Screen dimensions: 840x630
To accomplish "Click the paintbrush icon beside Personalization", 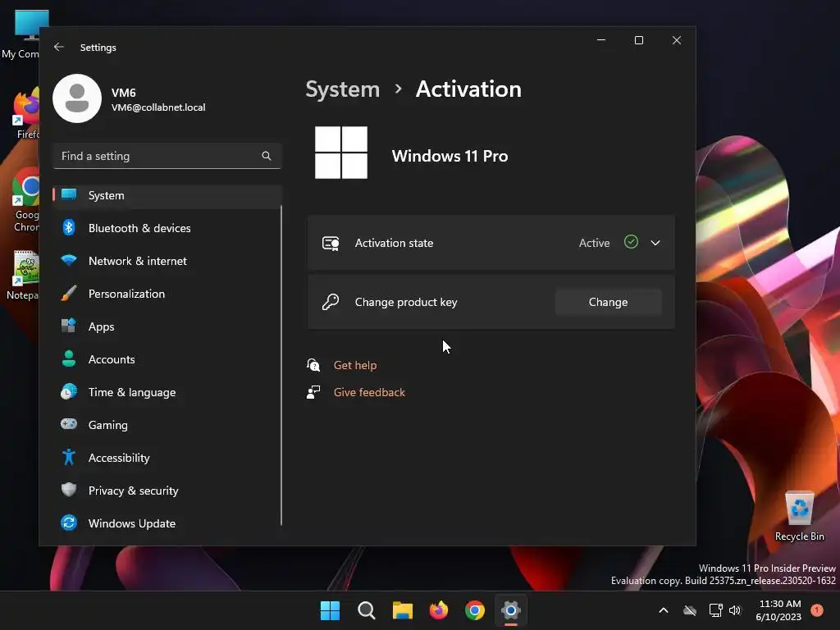I will tap(69, 294).
